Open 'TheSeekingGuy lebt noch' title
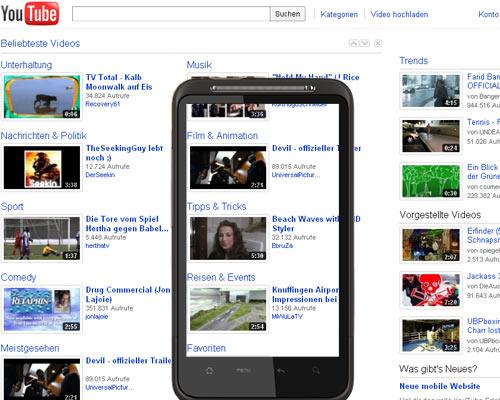 [x=124, y=153]
